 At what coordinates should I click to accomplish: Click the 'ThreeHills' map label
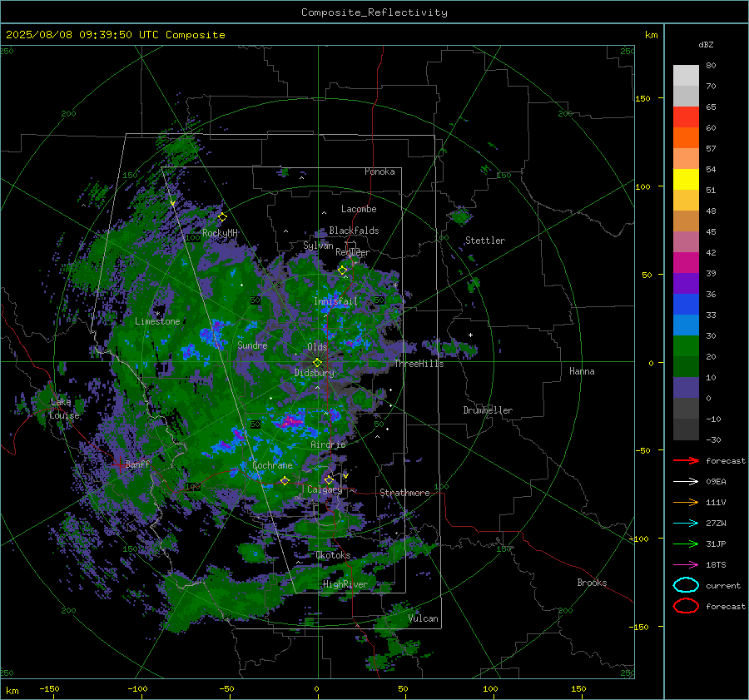(419, 364)
